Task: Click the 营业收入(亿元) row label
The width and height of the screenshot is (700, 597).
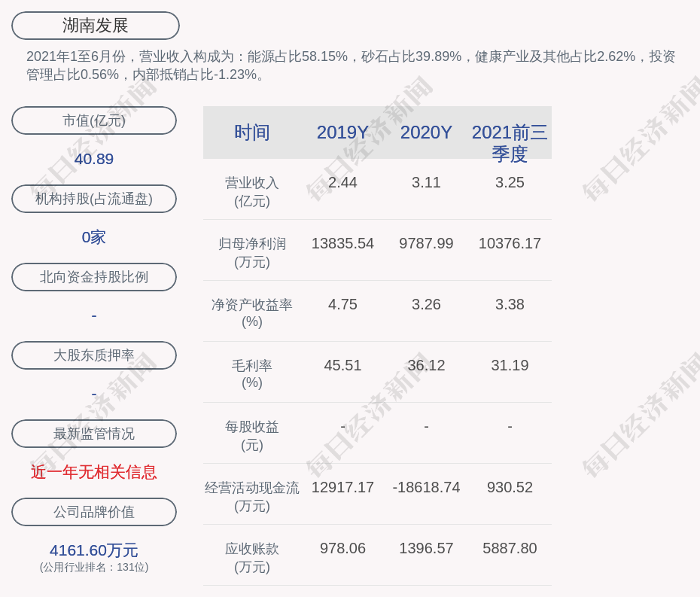Action: pos(252,192)
